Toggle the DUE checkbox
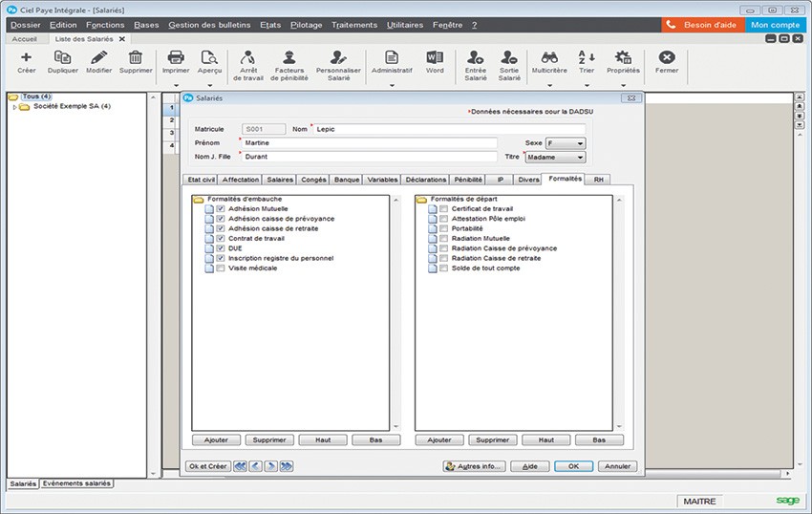The width and height of the screenshot is (812, 514). 221,248
